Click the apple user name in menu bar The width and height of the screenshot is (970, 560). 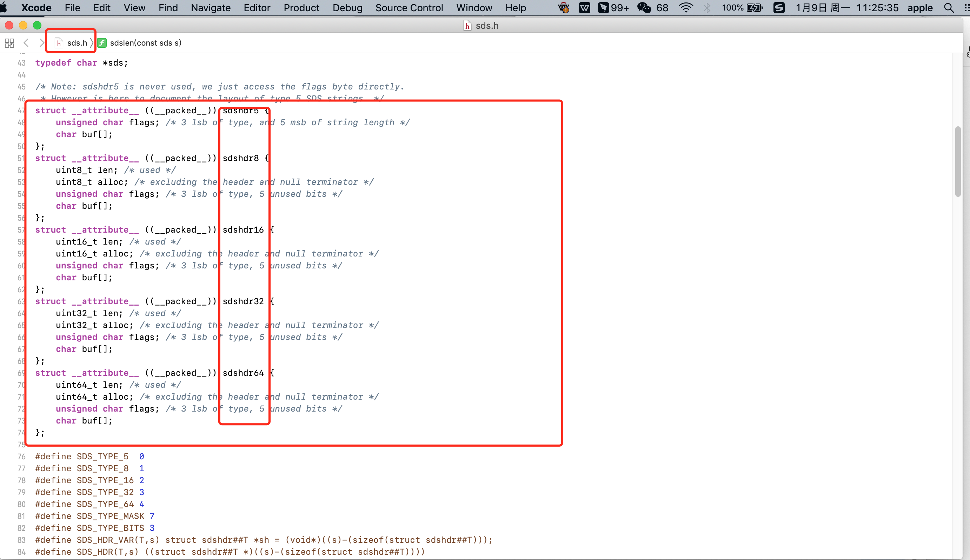(920, 8)
